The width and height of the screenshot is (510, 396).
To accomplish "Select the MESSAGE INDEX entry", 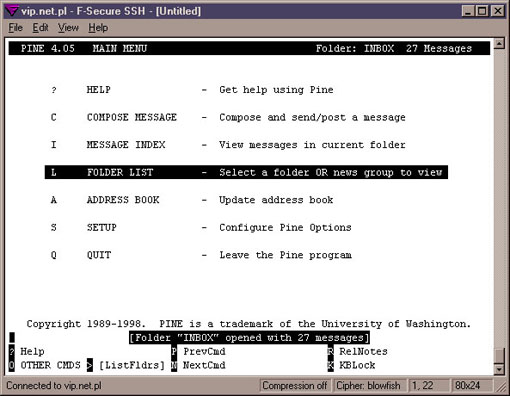I will coord(126,145).
